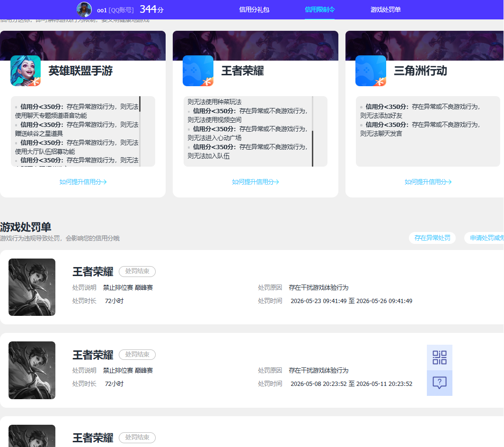
Task: Click 则无法进入心动广场 restriction text
Action: pyautogui.click(x=214, y=138)
